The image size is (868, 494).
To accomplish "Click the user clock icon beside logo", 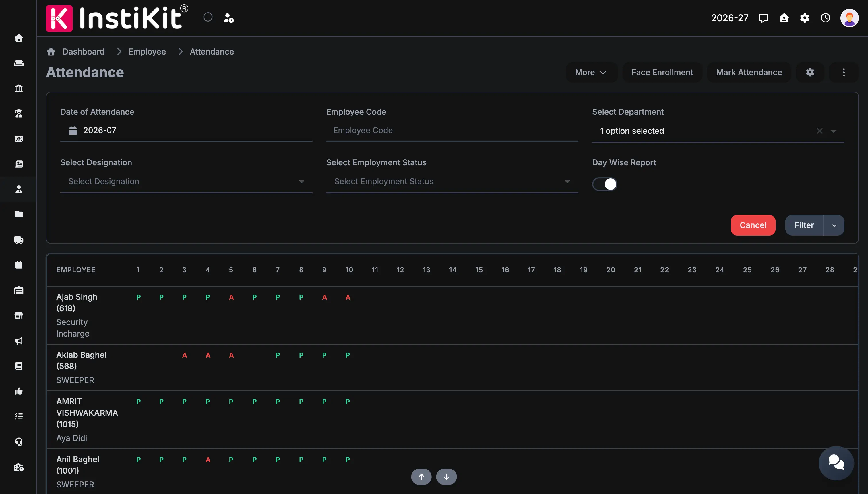I will 228,18.
